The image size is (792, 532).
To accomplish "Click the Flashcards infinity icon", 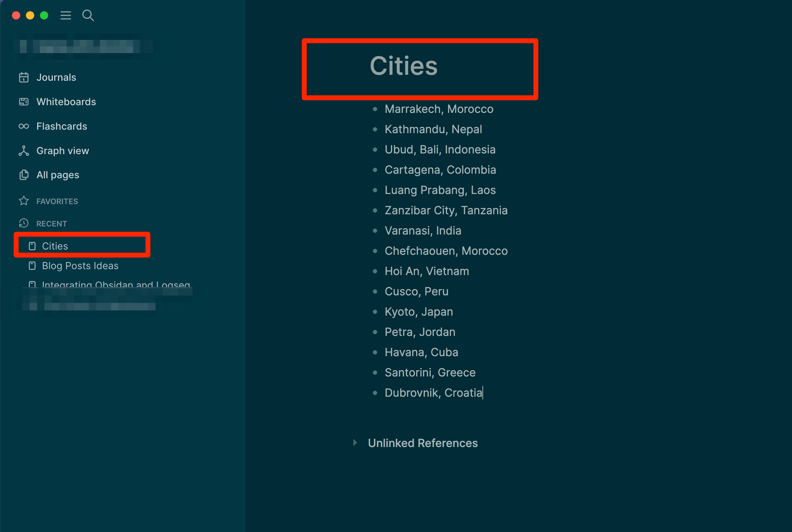I will click(24, 126).
